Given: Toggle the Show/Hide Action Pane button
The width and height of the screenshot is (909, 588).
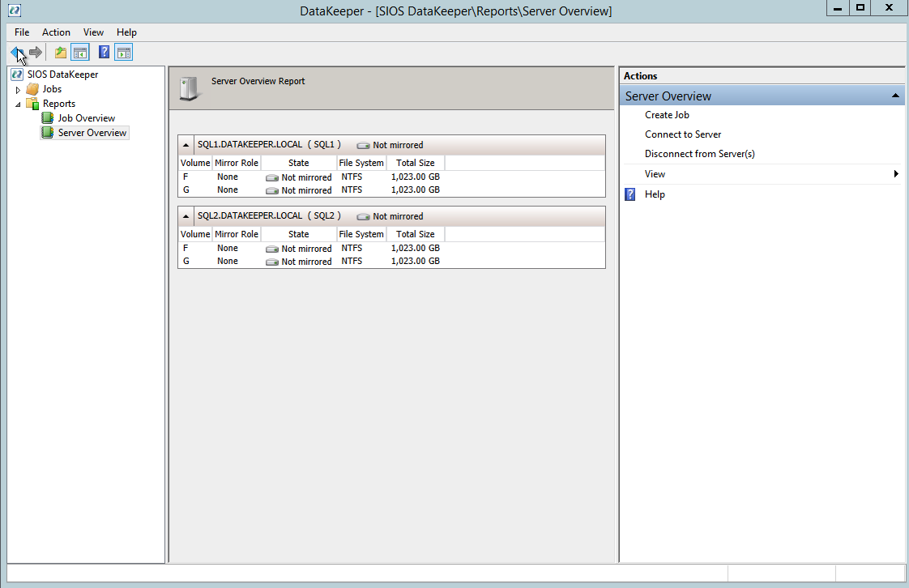Looking at the screenshot, I should [x=123, y=53].
